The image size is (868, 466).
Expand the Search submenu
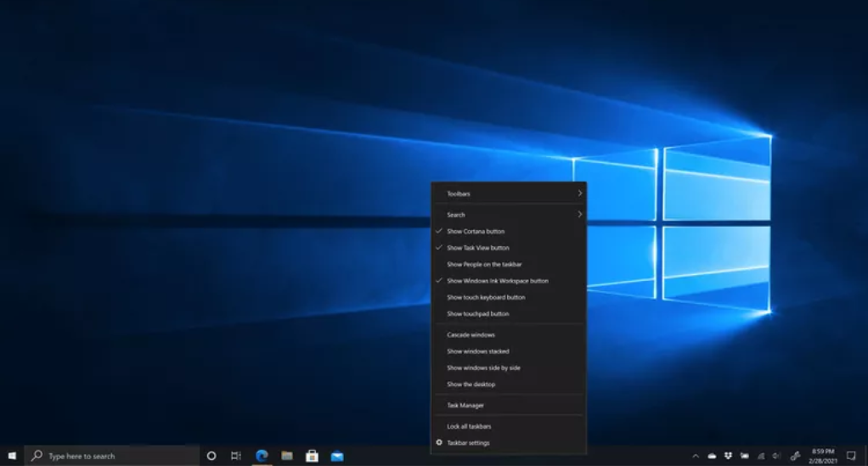509,215
